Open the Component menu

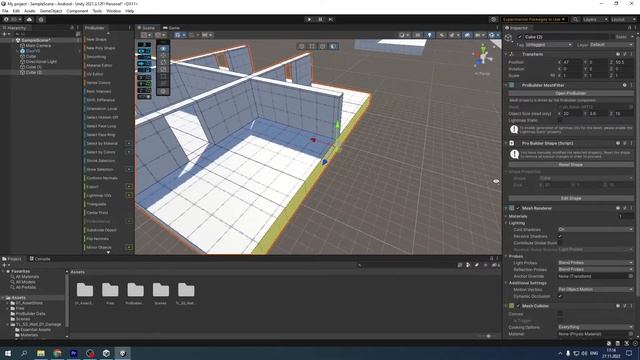click(x=77, y=11)
